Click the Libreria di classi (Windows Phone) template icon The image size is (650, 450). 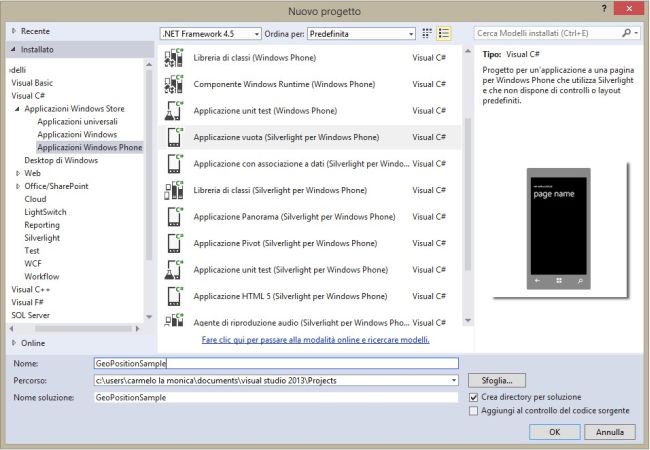tap(174, 58)
